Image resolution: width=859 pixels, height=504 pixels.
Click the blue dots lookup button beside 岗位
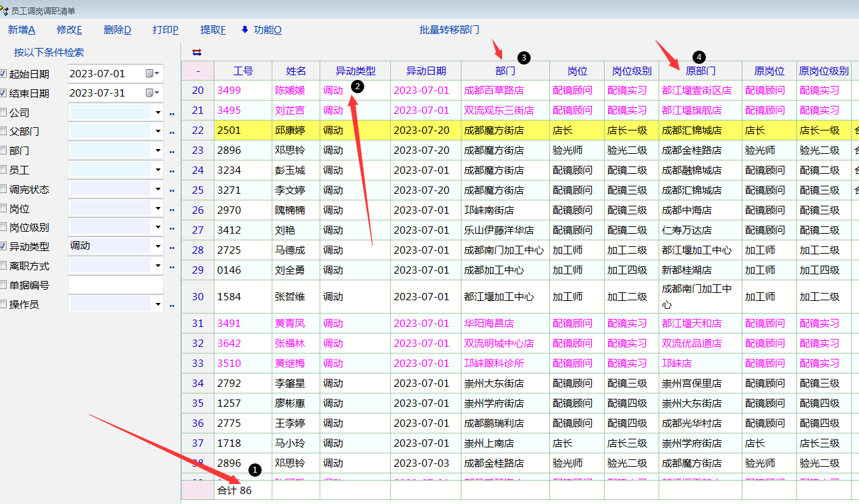[172, 210]
